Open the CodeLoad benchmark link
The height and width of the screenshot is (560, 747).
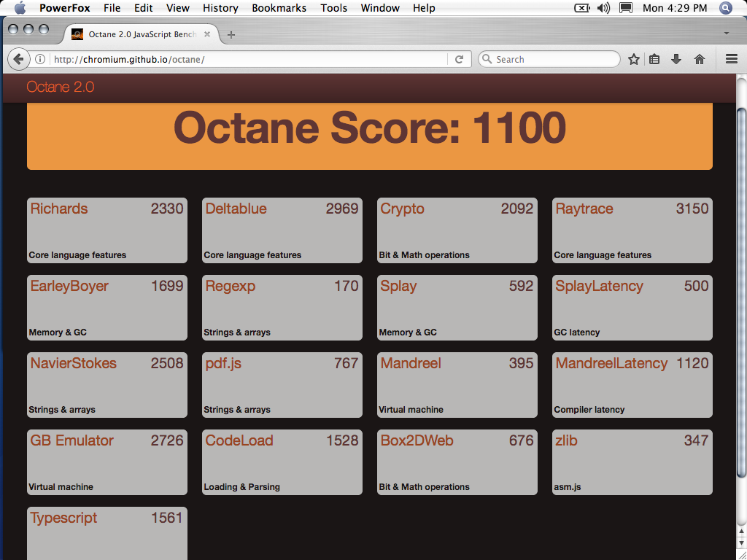[239, 440]
